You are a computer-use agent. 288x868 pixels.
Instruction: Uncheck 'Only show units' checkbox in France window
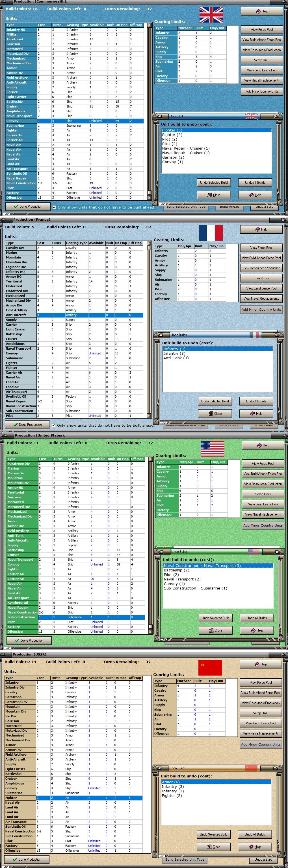tap(53, 425)
